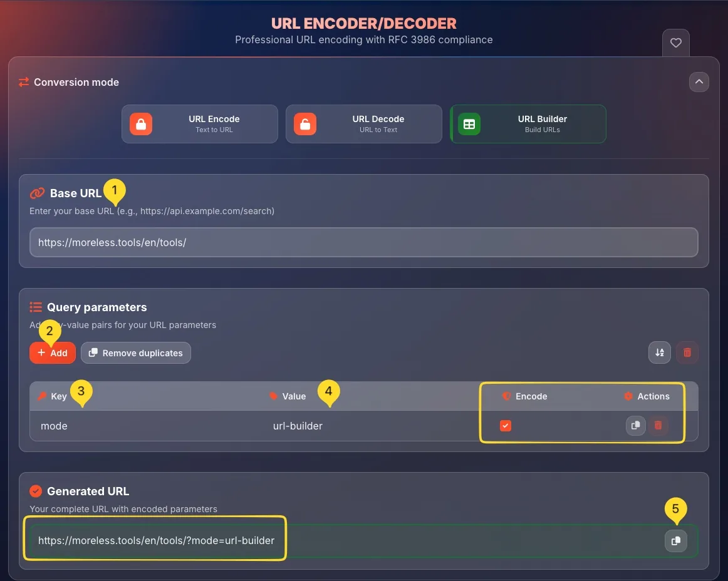
Task: Click the Remove duplicates button
Action: coord(135,352)
